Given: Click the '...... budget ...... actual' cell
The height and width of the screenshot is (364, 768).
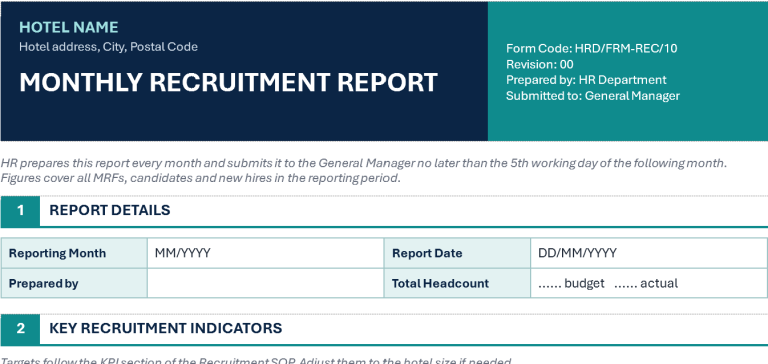Looking at the screenshot, I should (648, 283).
